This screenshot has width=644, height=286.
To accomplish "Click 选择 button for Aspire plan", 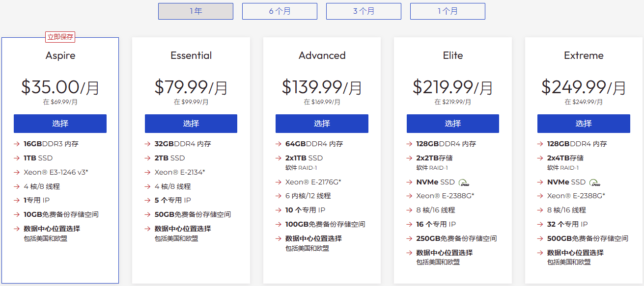I will [x=60, y=124].
